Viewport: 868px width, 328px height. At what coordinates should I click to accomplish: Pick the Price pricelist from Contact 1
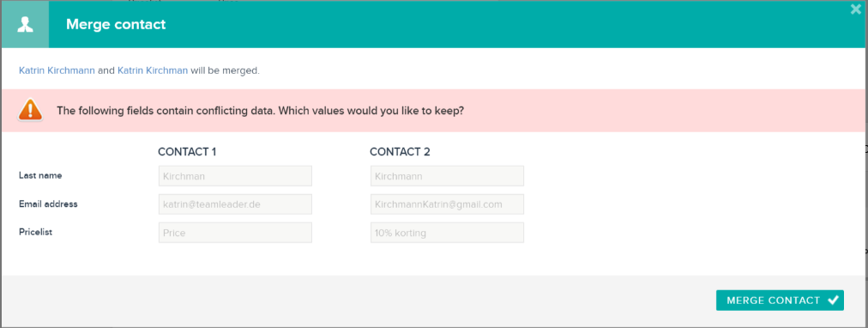pyautogui.click(x=235, y=233)
